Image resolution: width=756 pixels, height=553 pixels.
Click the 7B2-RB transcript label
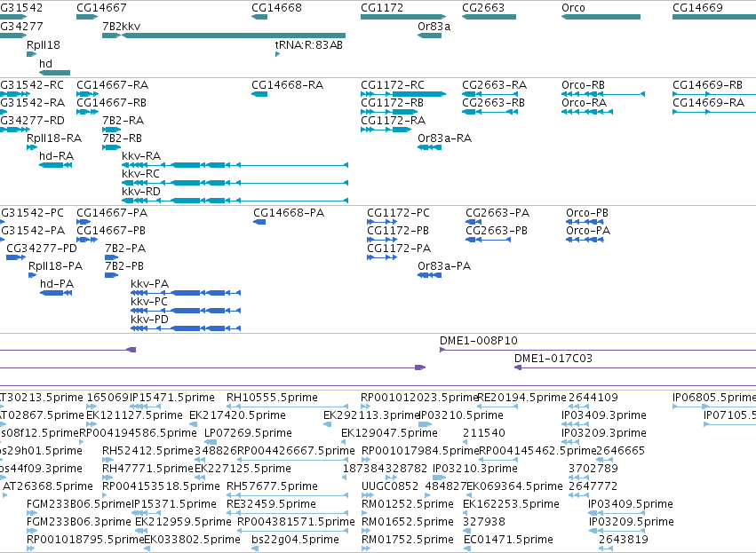point(122,138)
